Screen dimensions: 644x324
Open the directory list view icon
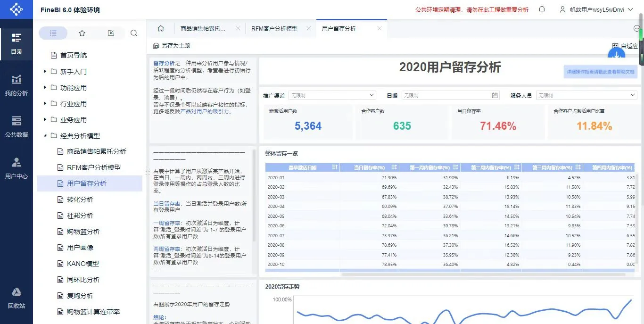tap(53, 33)
